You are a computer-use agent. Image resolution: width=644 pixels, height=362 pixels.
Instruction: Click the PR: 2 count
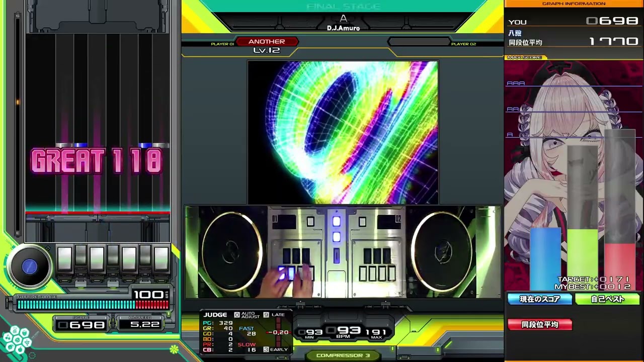click(218, 344)
